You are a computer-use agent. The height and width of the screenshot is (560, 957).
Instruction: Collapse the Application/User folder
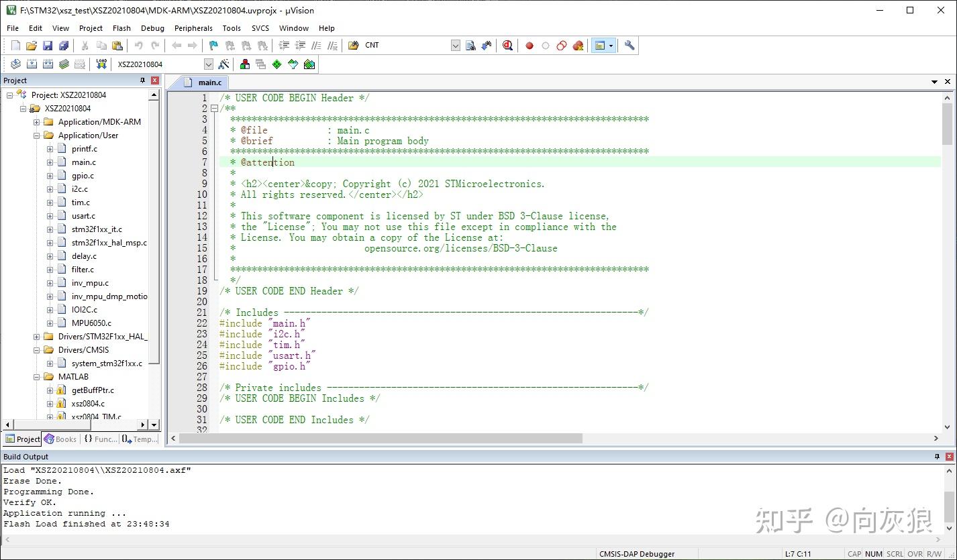click(36, 135)
